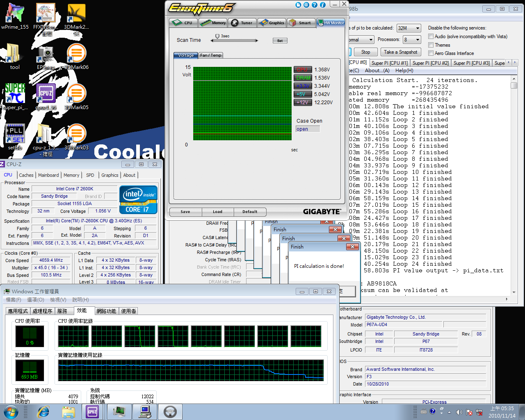Open Windows Explorer from taskbar

click(68, 412)
